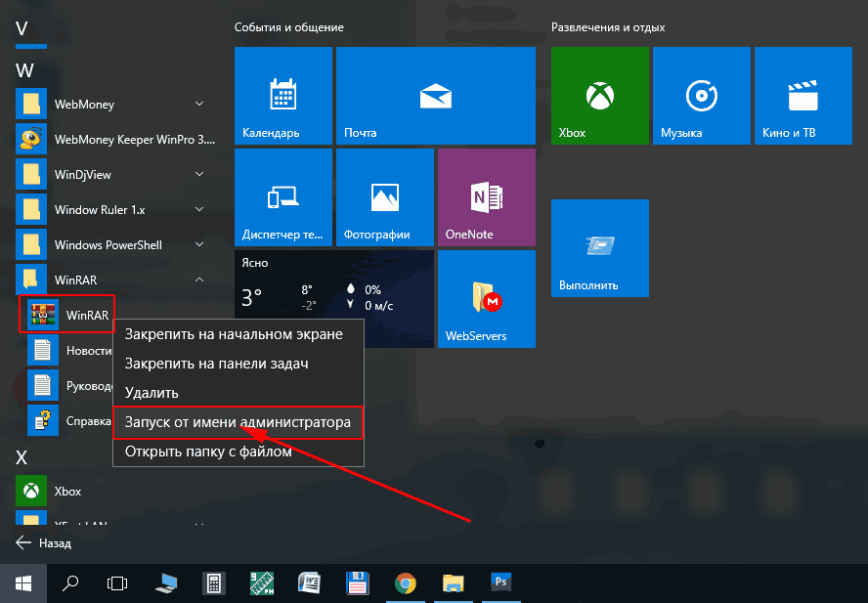Switch to Google Chrome on taskbar

(x=406, y=583)
